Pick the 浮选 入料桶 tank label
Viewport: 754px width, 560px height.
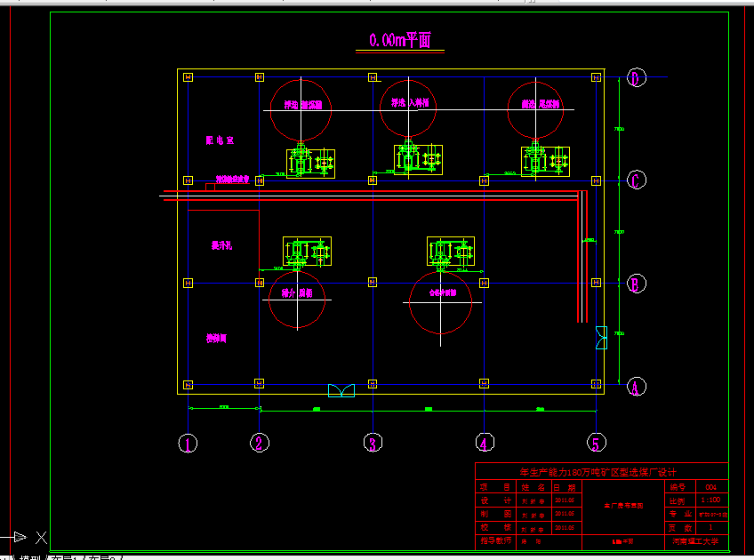(x=410, y=102)
